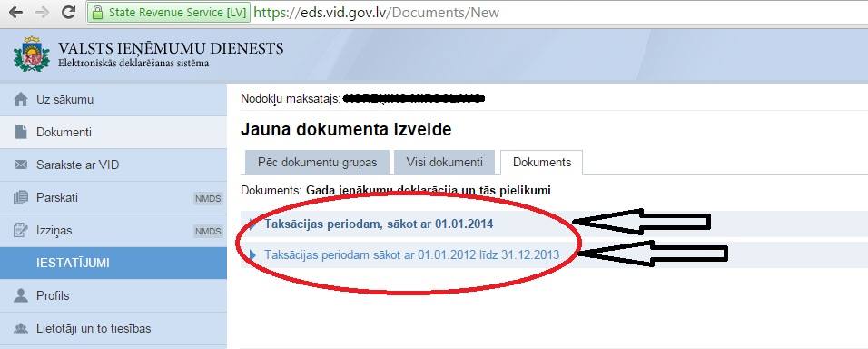Open the Visi dokumenti tab
Viewport: 868px width, 349px height.
click(x=445, y=163)
